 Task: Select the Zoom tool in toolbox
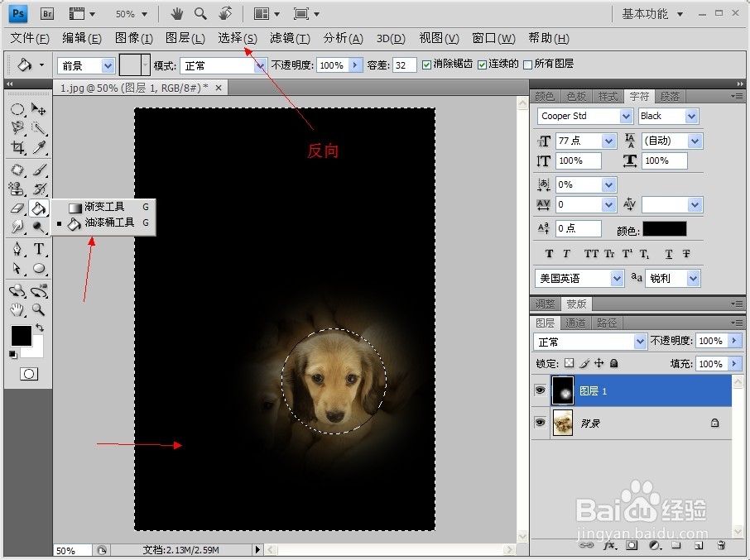point(39,309)
